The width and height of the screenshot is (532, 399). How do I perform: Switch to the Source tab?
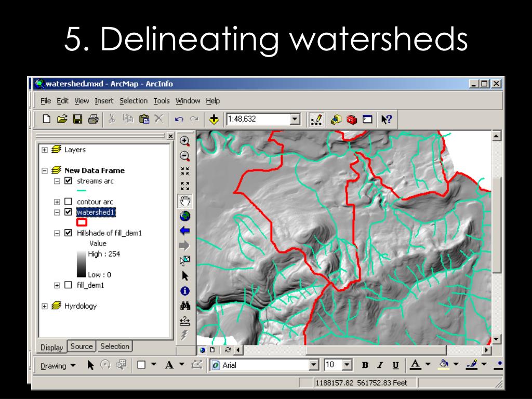pyautogui.click(x=82, y=347)
